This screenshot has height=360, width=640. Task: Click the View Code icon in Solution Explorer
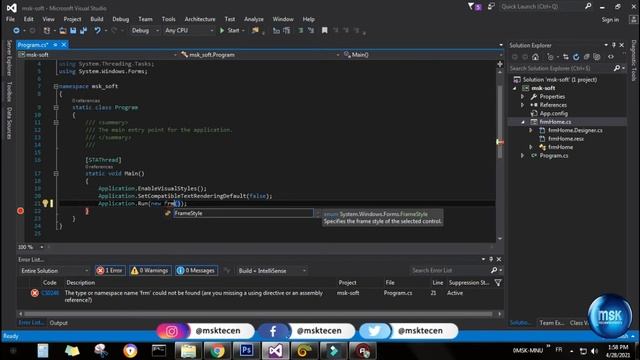tap(611, 57)
